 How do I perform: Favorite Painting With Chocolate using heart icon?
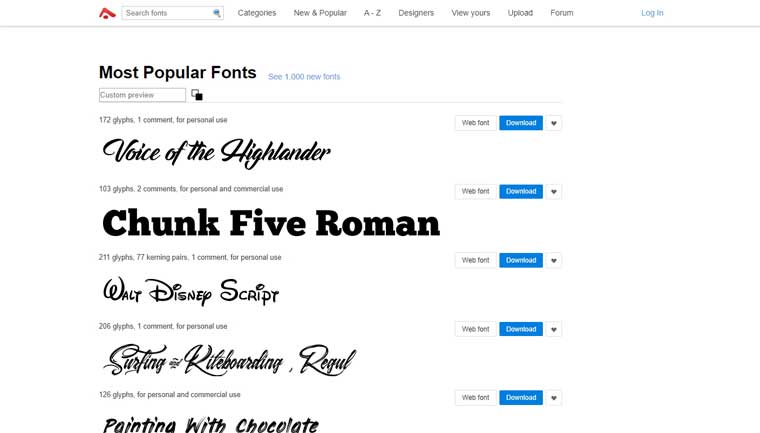(554, 398)
